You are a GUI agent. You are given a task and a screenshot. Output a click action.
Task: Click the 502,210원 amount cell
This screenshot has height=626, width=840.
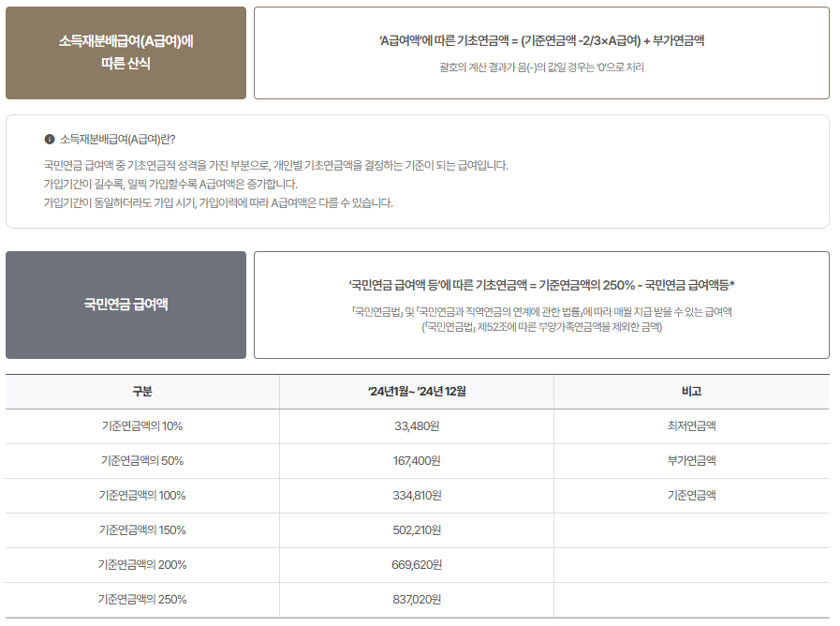[x=417, y=530]
